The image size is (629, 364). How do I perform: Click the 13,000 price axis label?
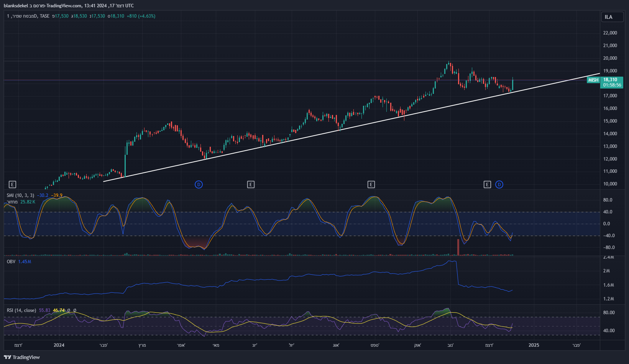tap(610, 146)
